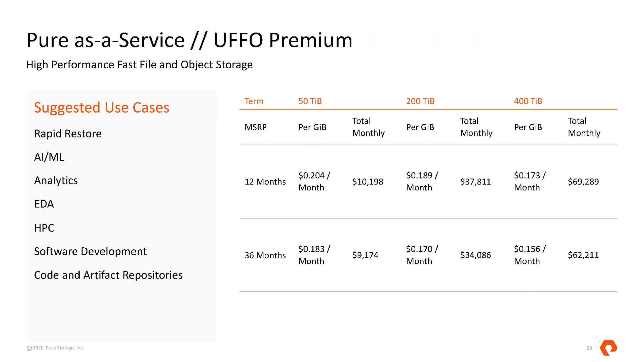
Task: Click the slide title 'Pure as-a-Service // UFFO Premium'
Action: 189,40
